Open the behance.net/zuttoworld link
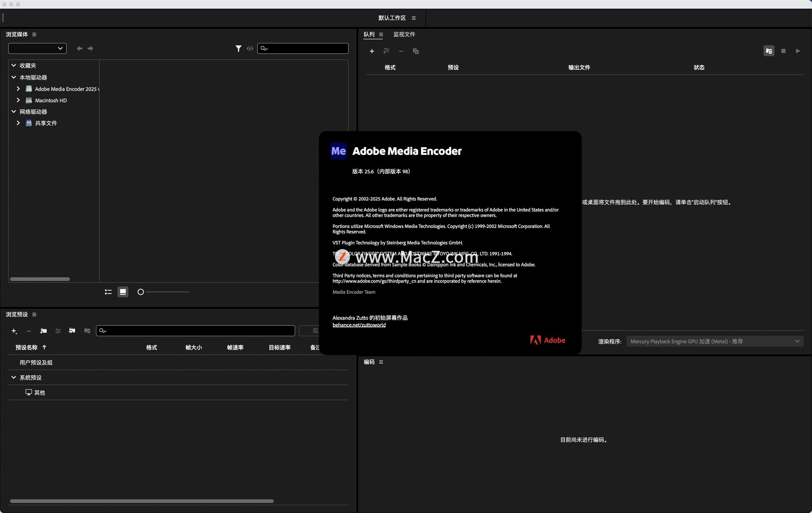Viewport: 812px width, 513px height. point(359,325)
